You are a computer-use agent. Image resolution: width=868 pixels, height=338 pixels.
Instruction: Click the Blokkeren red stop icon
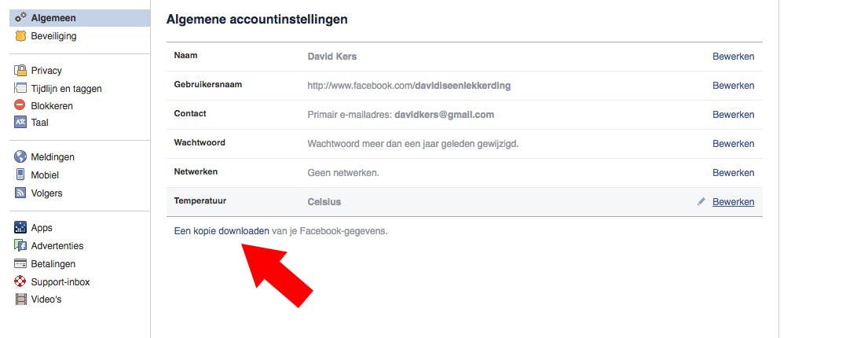tap(21, 105)
